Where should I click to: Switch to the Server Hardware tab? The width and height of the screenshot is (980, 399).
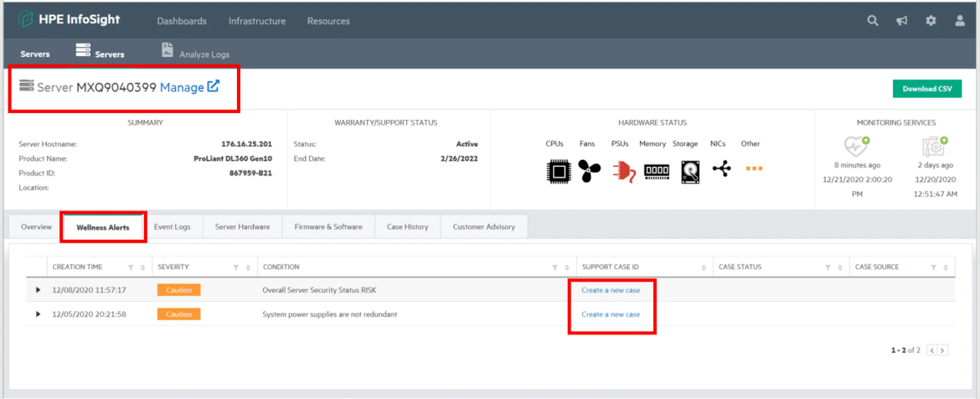pos(243,226)
